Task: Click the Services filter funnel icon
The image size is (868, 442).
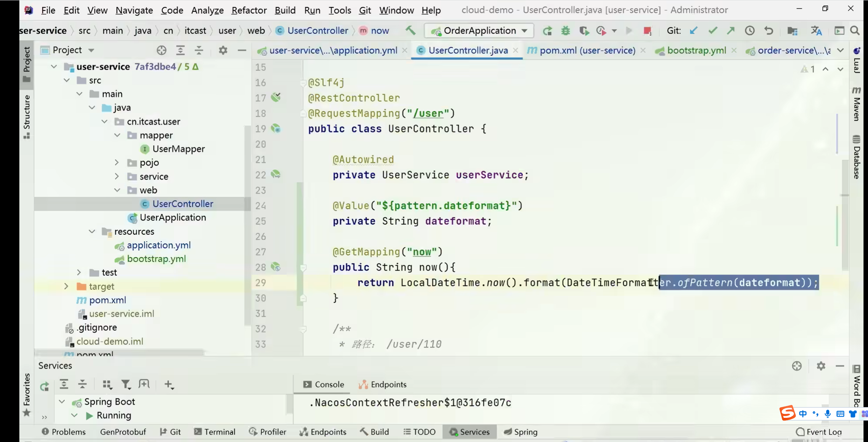Action: [x=126, y=384]
